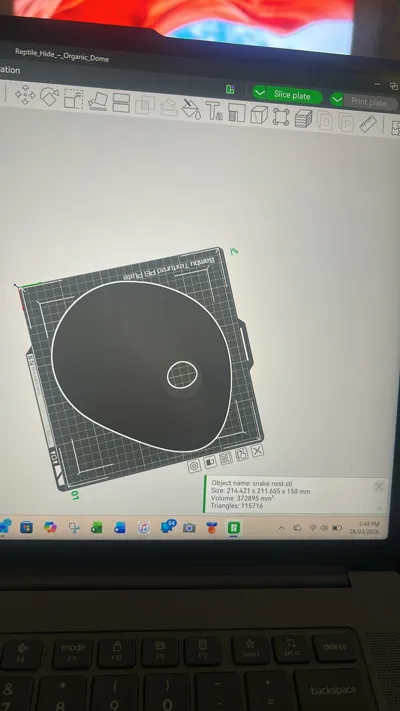Activate the Lay on Face tool
Viewport: 400px width, 711px height.
(x=98, y=102)
